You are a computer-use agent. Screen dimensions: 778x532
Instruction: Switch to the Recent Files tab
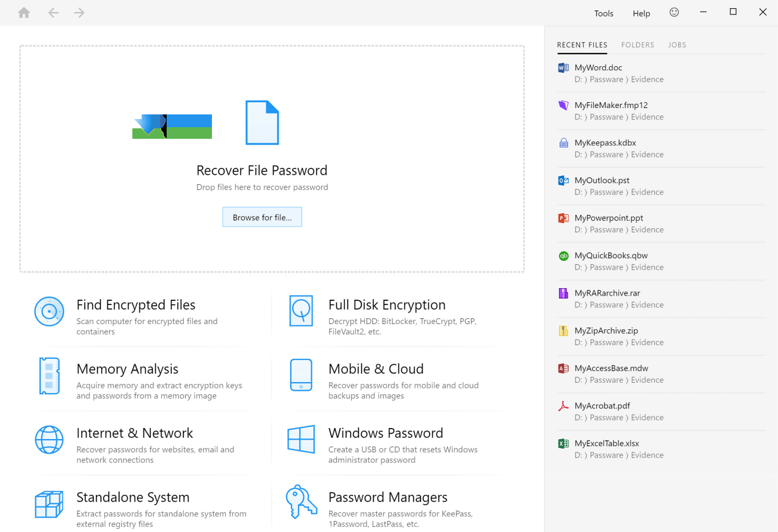click(582, 45)
